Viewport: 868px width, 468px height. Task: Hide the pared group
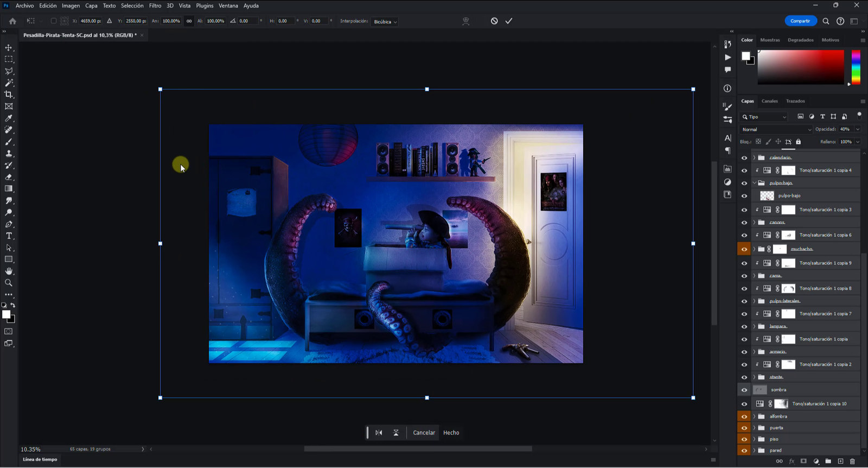(x=744, y=451)
